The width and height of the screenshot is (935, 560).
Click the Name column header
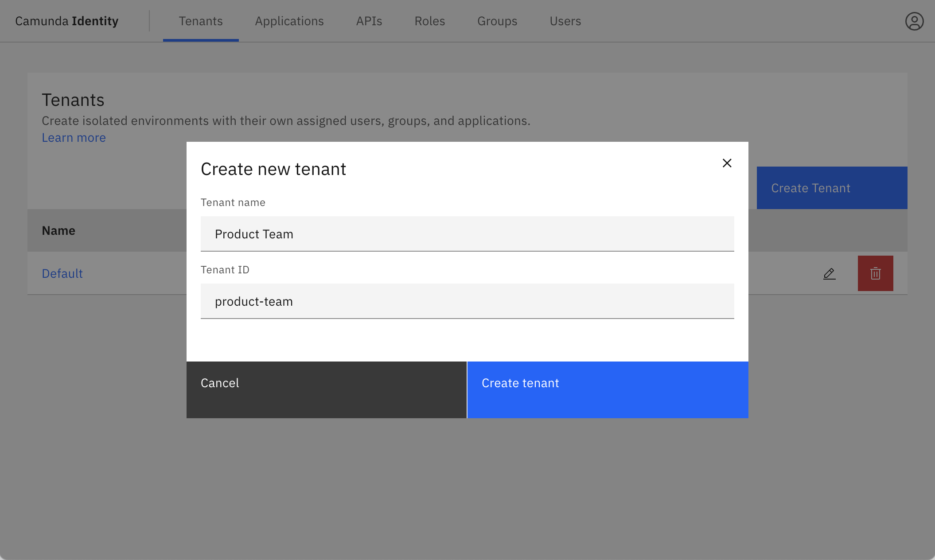tap(58, 230)
